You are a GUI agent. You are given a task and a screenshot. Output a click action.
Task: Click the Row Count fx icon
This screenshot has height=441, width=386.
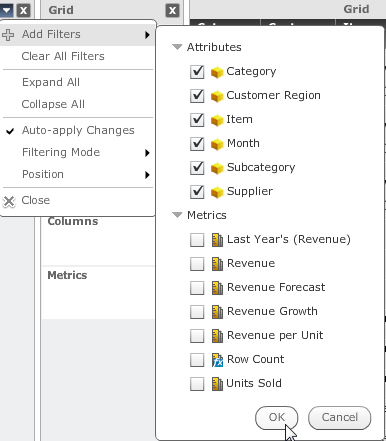coord(217,360)
